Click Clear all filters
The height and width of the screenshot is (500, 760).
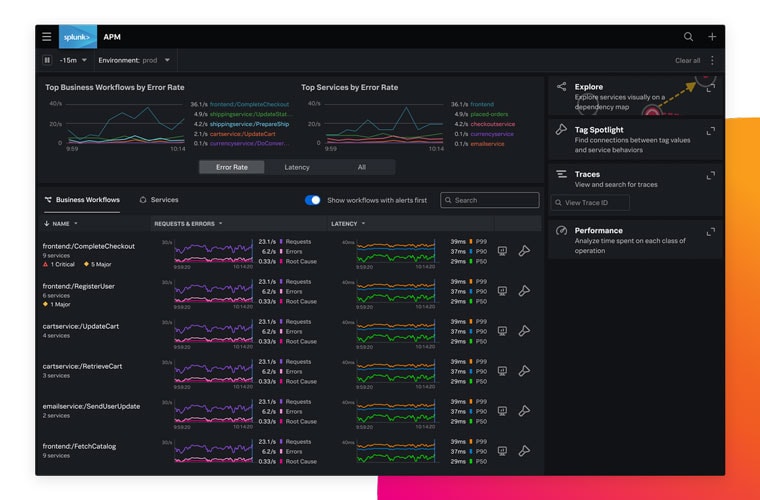pos(687,60)
